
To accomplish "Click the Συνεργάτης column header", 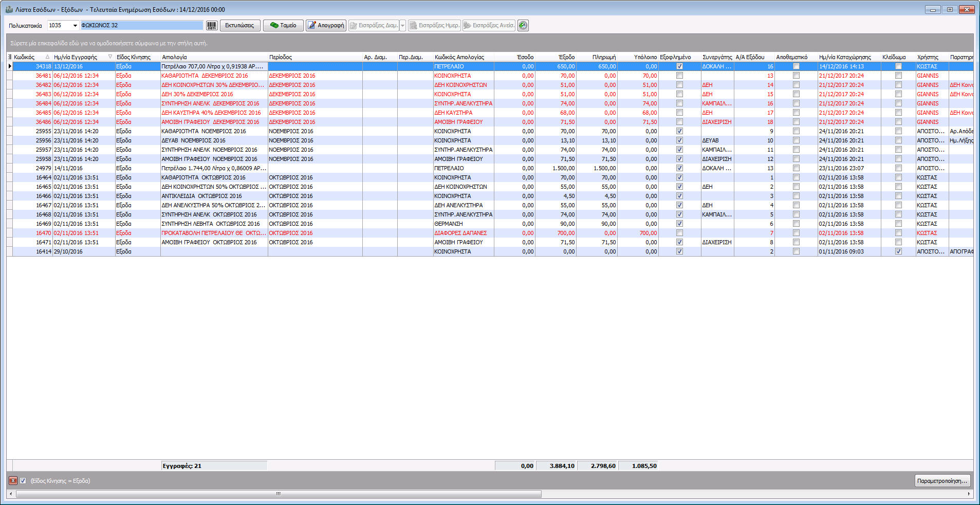I will click(717, 57).
